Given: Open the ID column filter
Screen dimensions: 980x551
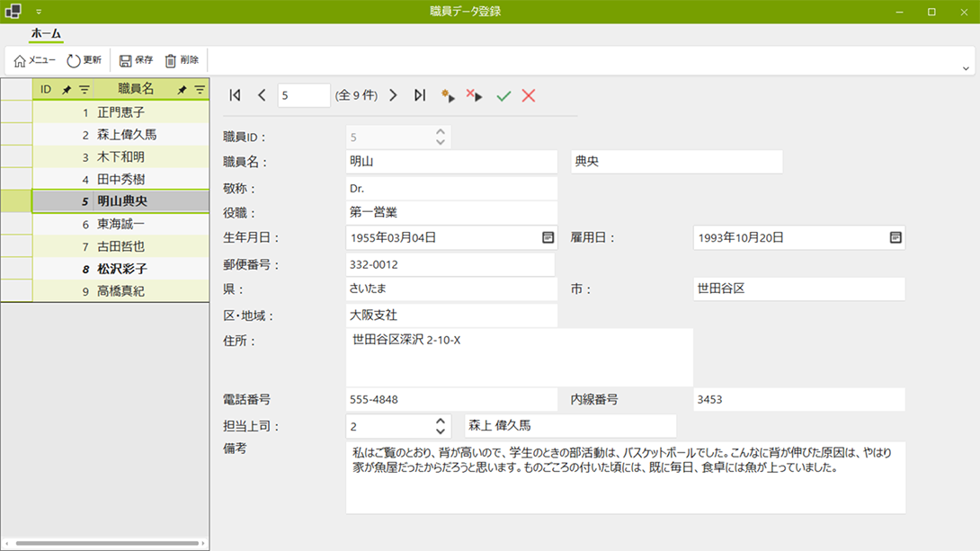Looking at the screenshot, I should [84, 89].
